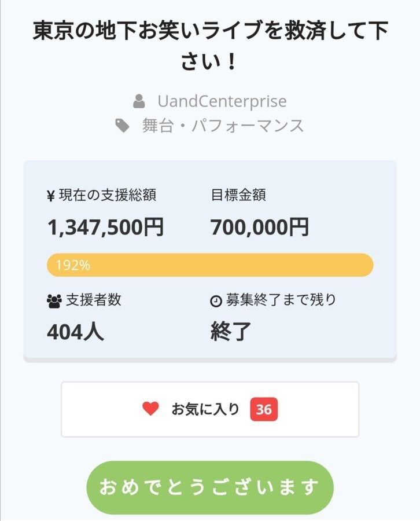Click the supporters group icon by 支援者数

pyautogui.click(x=54, y=301)
